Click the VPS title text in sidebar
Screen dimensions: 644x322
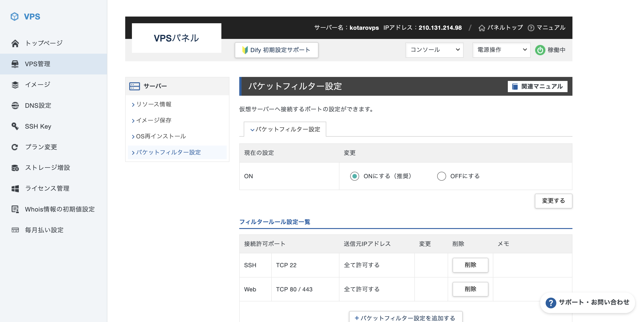(32, 17)
